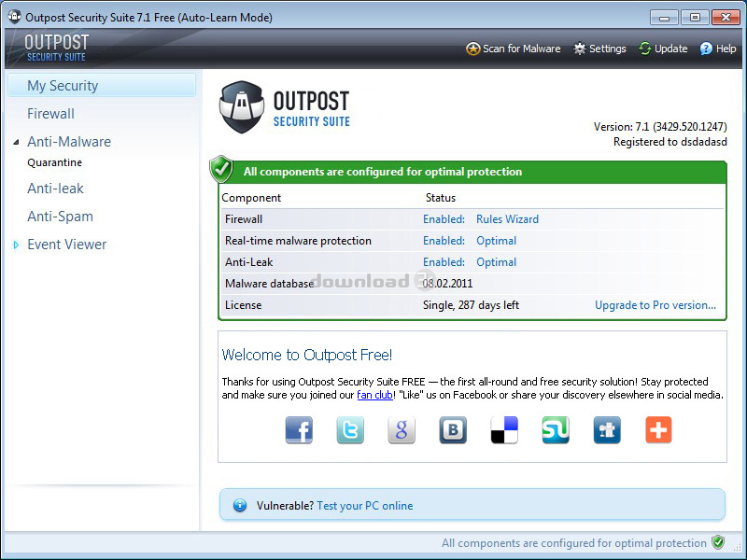
Task: Click the Malware database row label
Action: click(269, 284)
